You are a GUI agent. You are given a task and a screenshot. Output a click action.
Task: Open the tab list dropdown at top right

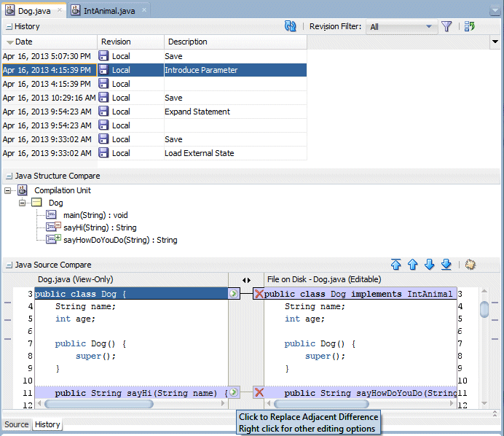pos(495,12)
